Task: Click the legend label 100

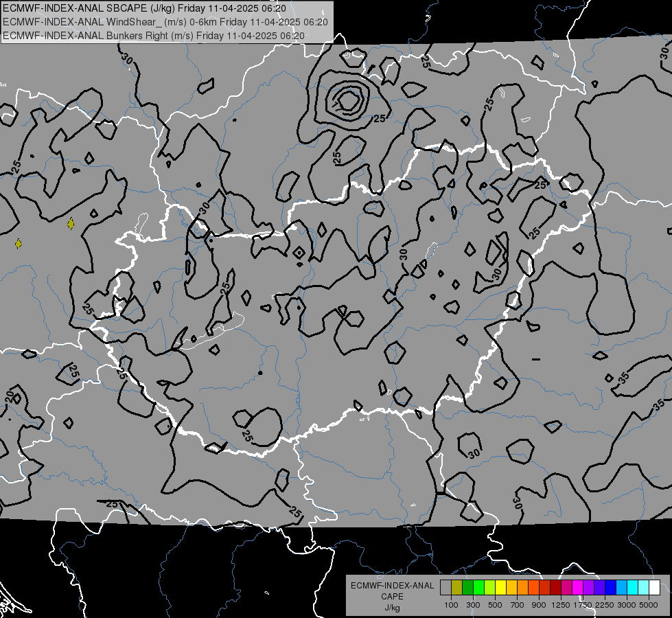Action: click(451, 605)
